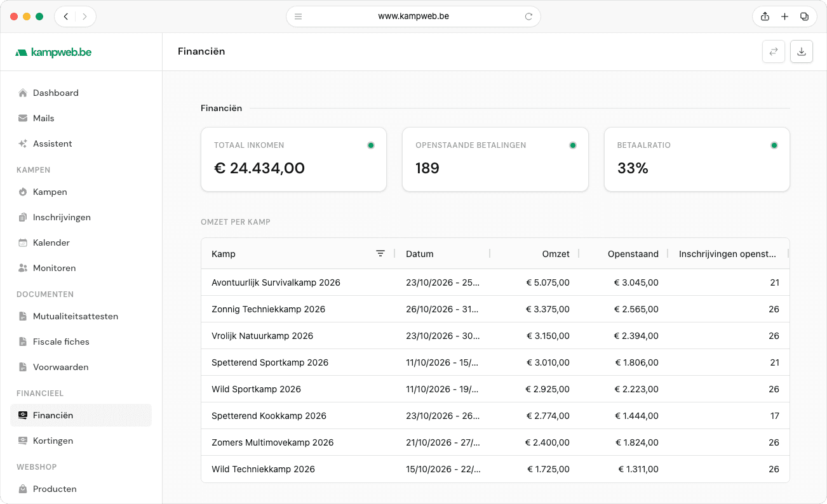Click the swap arrows button in header
The height and width of the screenshot is (504, 827).
(x=774, y=51)
